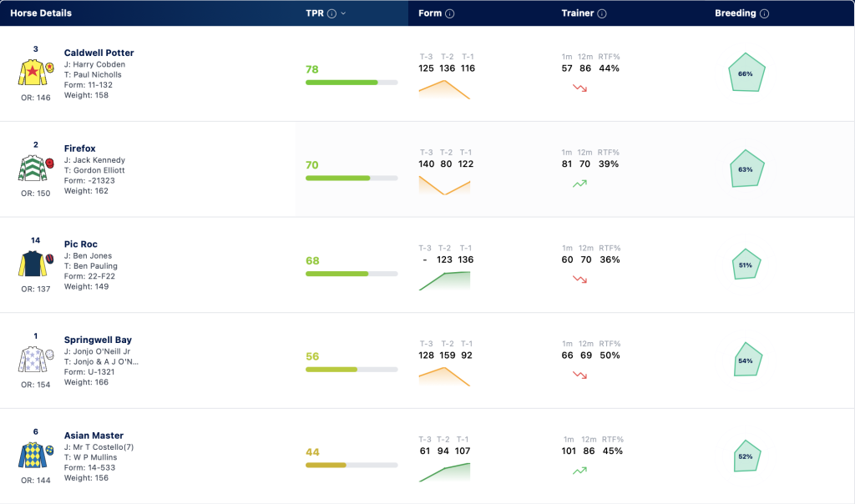Click the Form column info icon

[450, 13]
